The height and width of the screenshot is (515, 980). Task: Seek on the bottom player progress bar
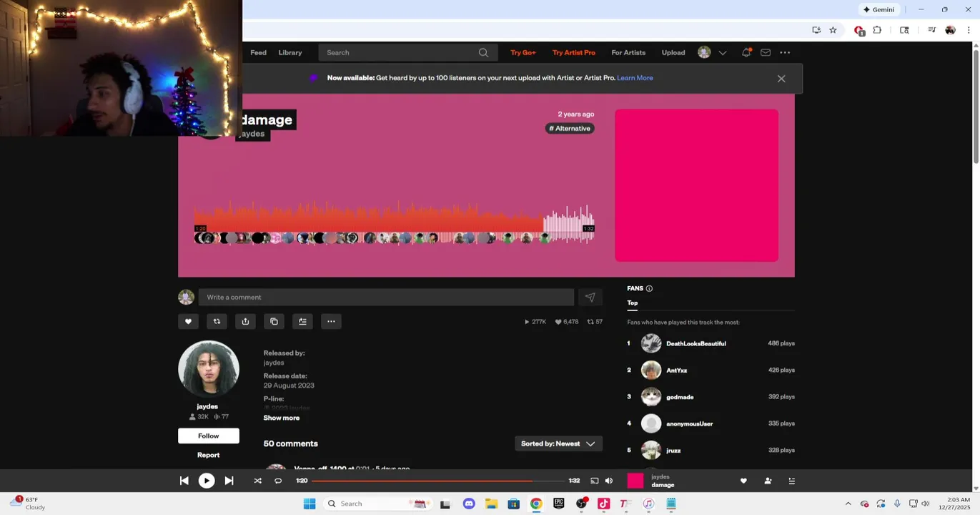(437, 481)
